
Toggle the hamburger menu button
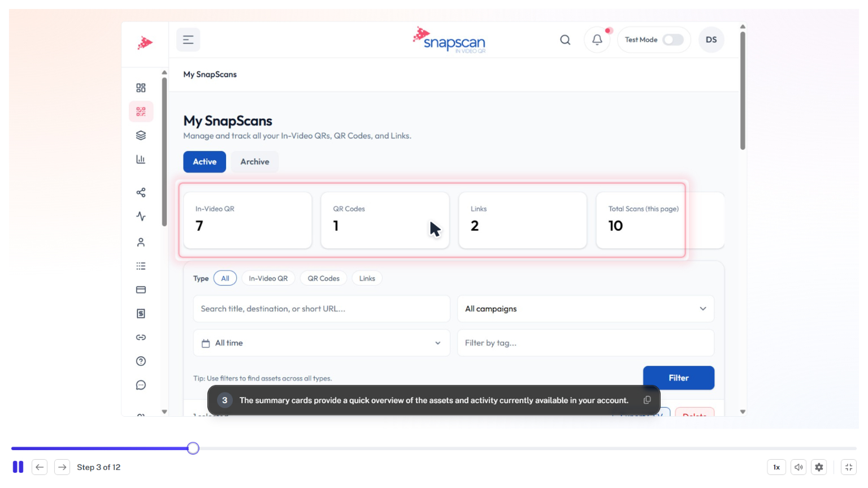click(x=188, y=40)
